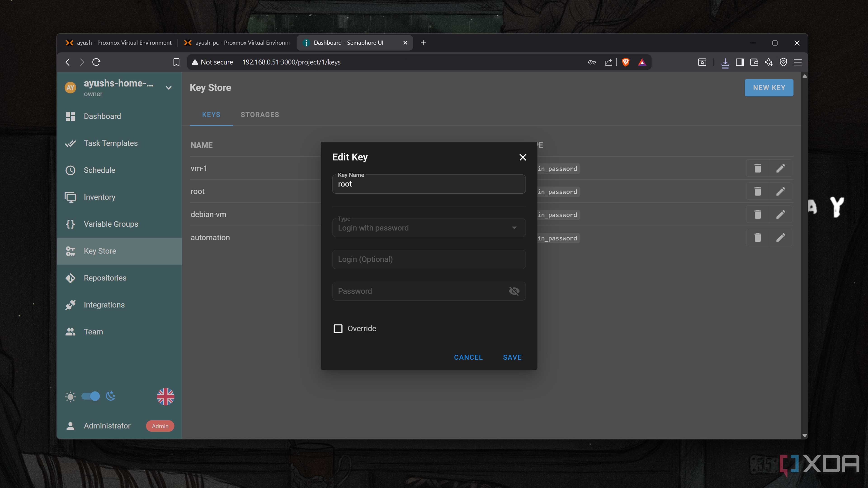Image resolution: width=868 pixels, height=488 pixels.
Task: Delete the debian-vm key
Action: pos(757,214)
